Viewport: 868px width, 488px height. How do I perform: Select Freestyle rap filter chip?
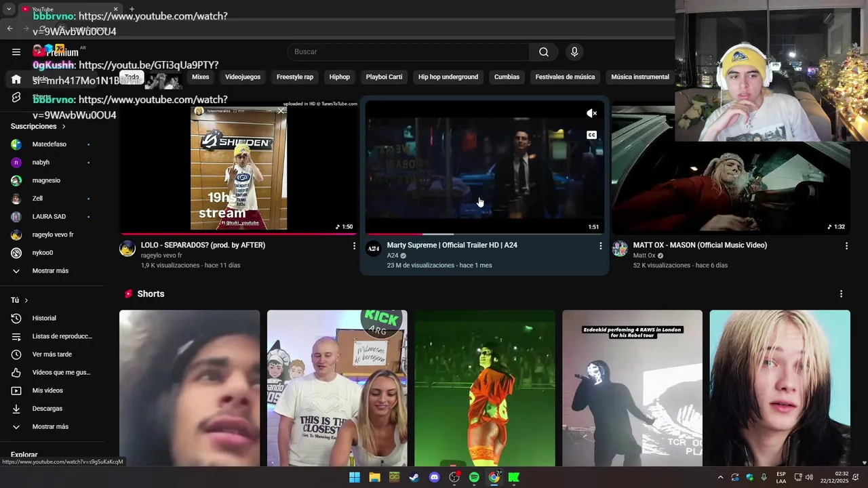click(295, 77)
